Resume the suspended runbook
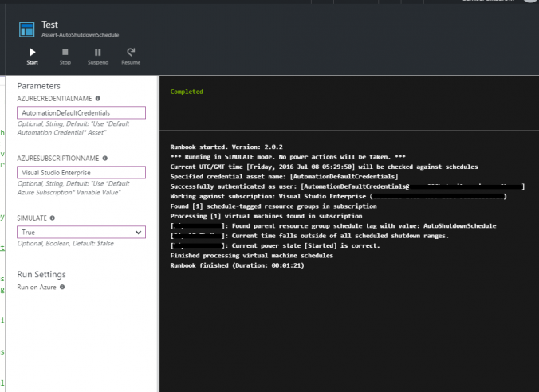 (x=131, y=57)
